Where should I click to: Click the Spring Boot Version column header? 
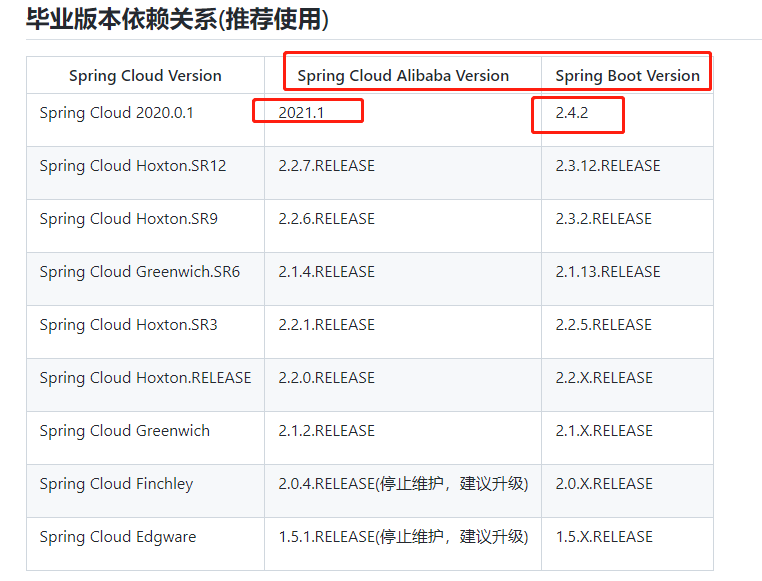pyautogui.click(x=627, y=76)
